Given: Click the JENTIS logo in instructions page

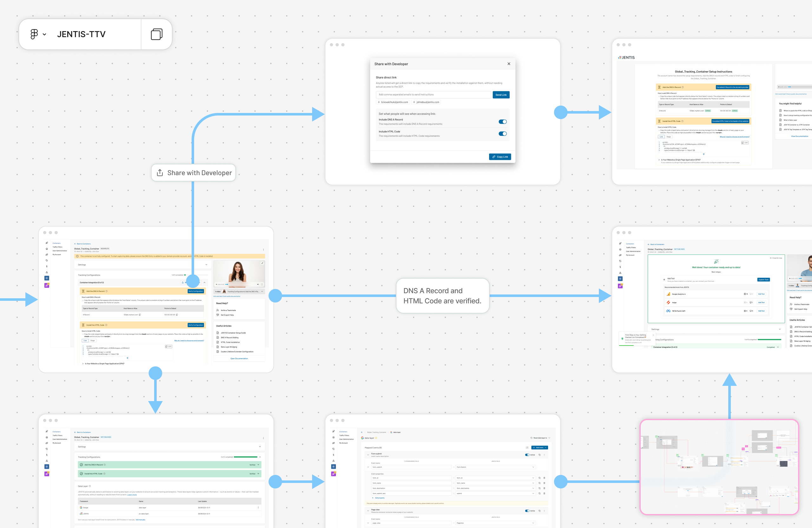Looking at the screenshot, I should 626,58.
